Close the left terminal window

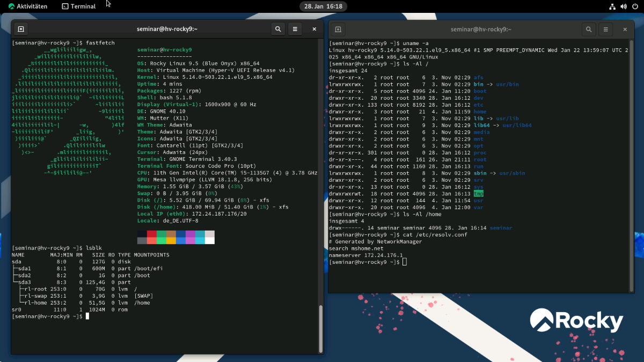[x=314, y=29]
